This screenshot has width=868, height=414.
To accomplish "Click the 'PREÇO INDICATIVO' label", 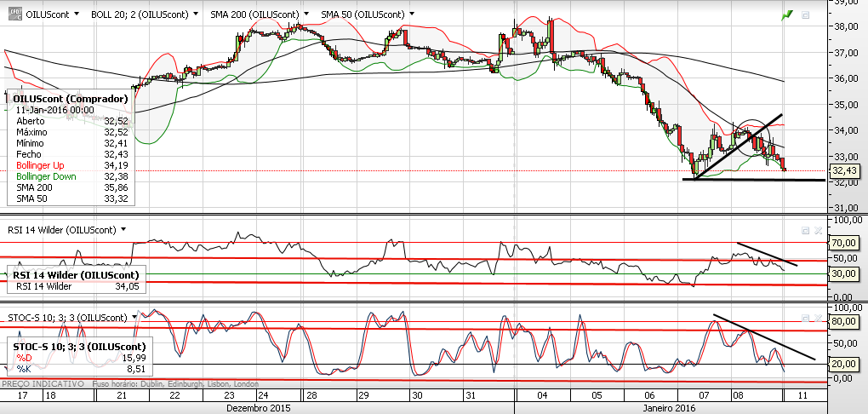I will tap(43, 383).
